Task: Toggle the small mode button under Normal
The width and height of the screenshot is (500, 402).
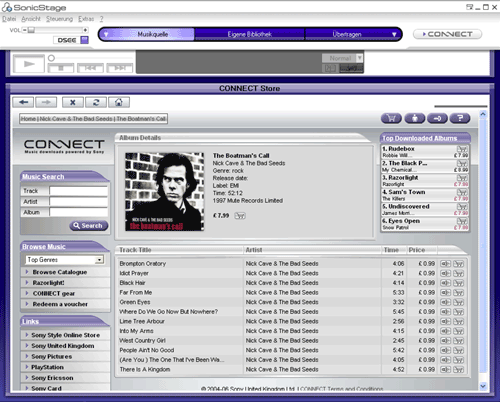Action: pos(330,68)
